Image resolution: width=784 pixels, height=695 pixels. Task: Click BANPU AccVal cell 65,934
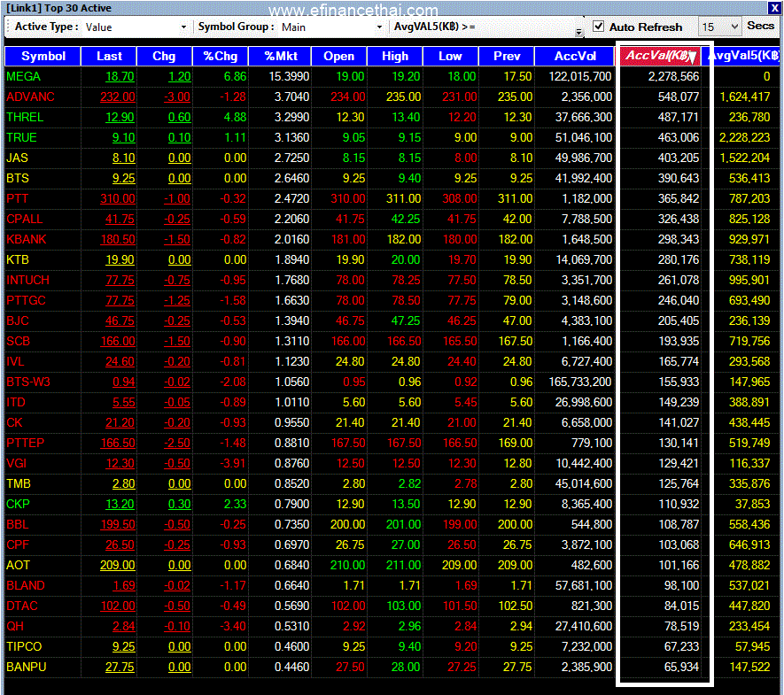(x=681, y=667)
